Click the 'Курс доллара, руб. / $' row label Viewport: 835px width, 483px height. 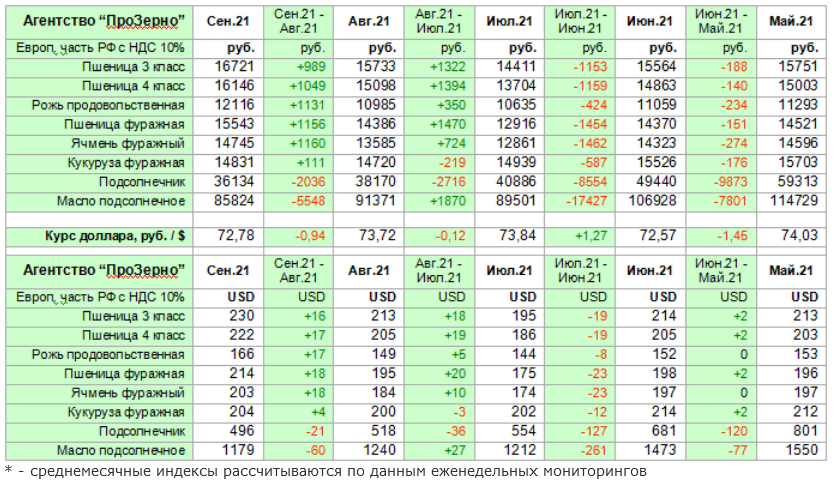[x=115, y=236]
